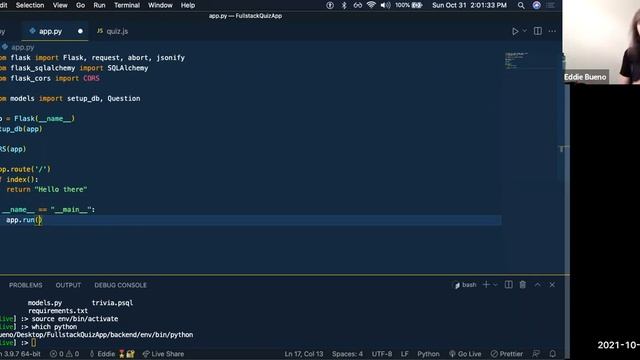The height and width of the screenshot is (360, 640).
Task: Click the Bluetooth menu bar icon
Action: [344, 5]
